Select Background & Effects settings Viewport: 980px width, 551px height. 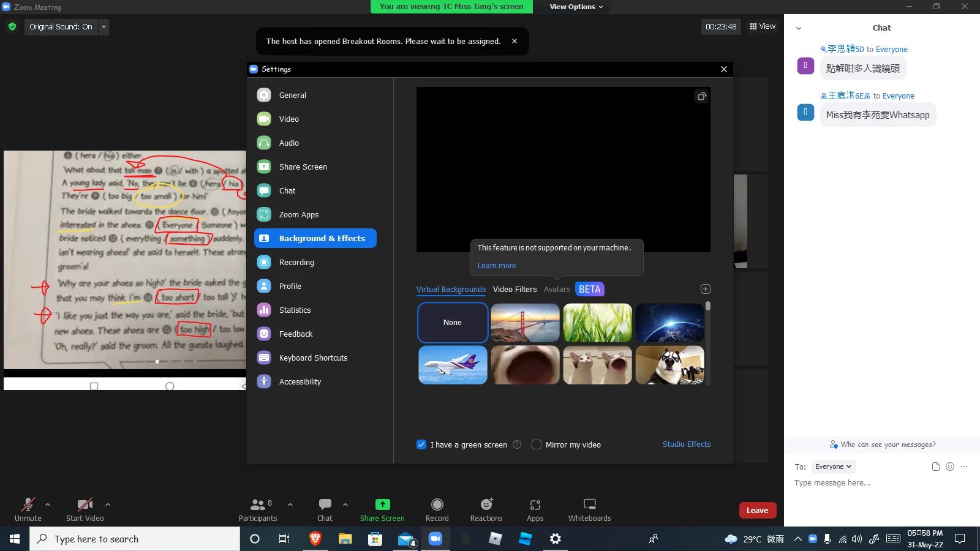click(x=315, y=238)
